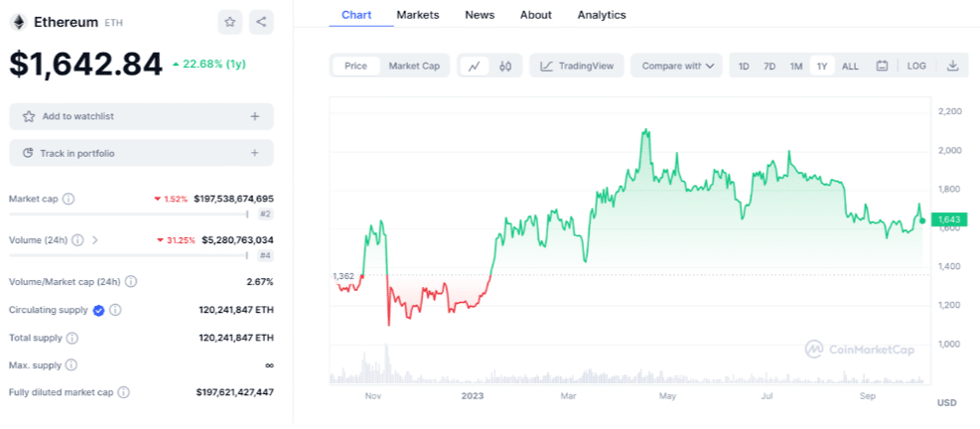Click the TradingView button
This screenshot has height=429, width=980.
577,67
